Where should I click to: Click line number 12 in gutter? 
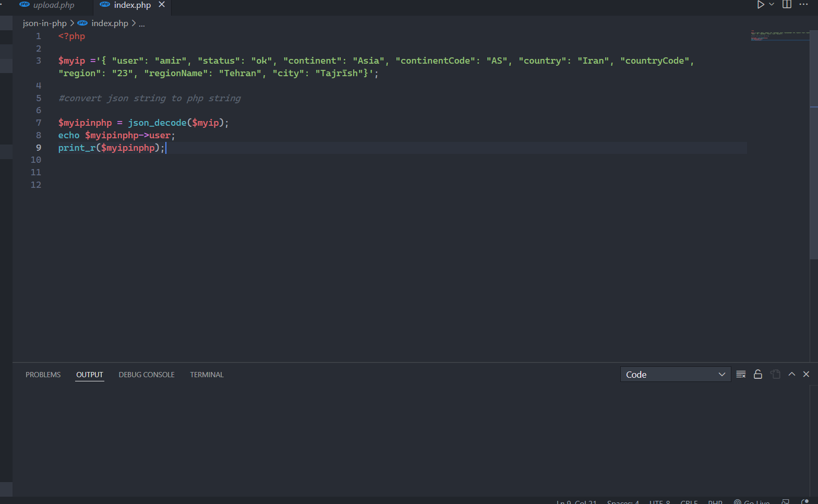pyautogui.click(x=36, y=185)
